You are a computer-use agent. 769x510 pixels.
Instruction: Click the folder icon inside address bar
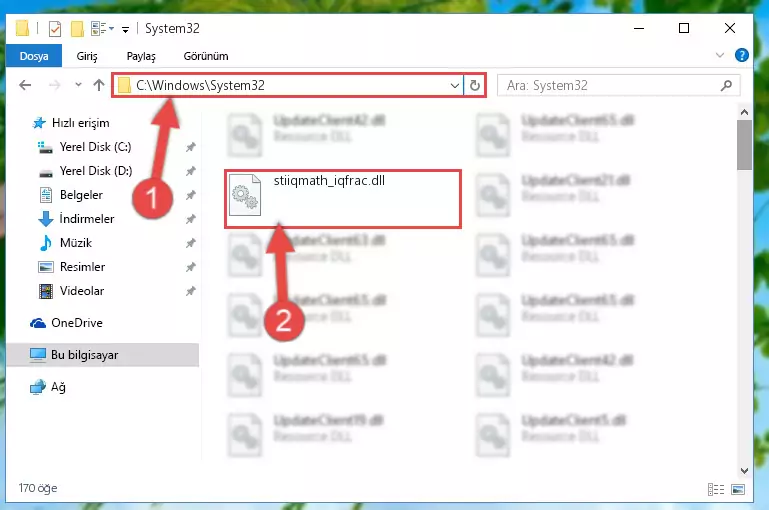[125, 85]
